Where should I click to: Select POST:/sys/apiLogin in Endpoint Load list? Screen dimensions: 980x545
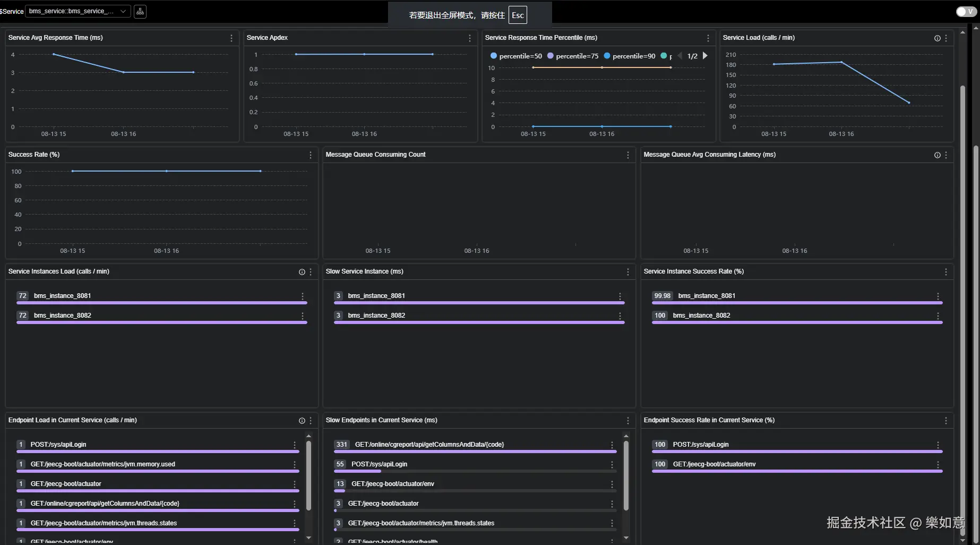point(58,445)
